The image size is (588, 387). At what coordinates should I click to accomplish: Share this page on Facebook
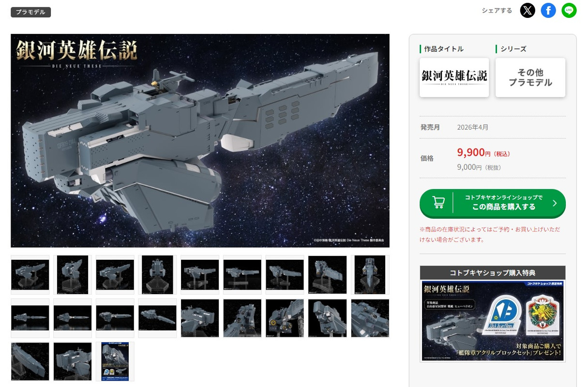(548, 10)
